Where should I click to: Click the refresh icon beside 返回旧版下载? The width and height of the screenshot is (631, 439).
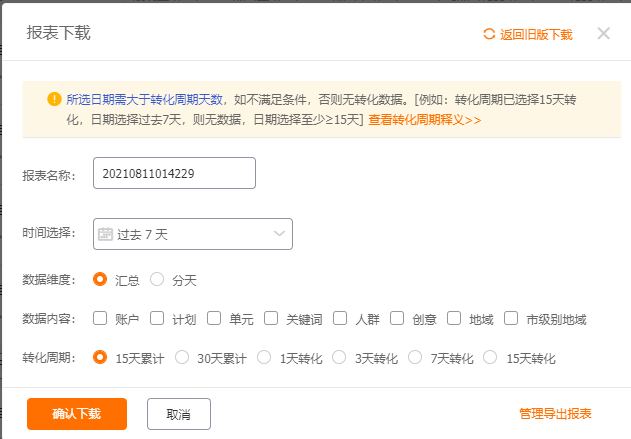coord(489,34)
